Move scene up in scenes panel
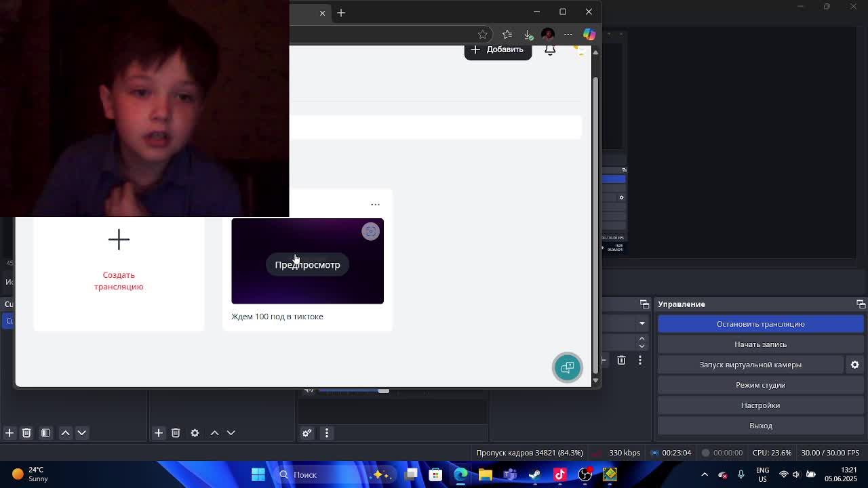This screenshot has height=488, width=868. [66, 432]
